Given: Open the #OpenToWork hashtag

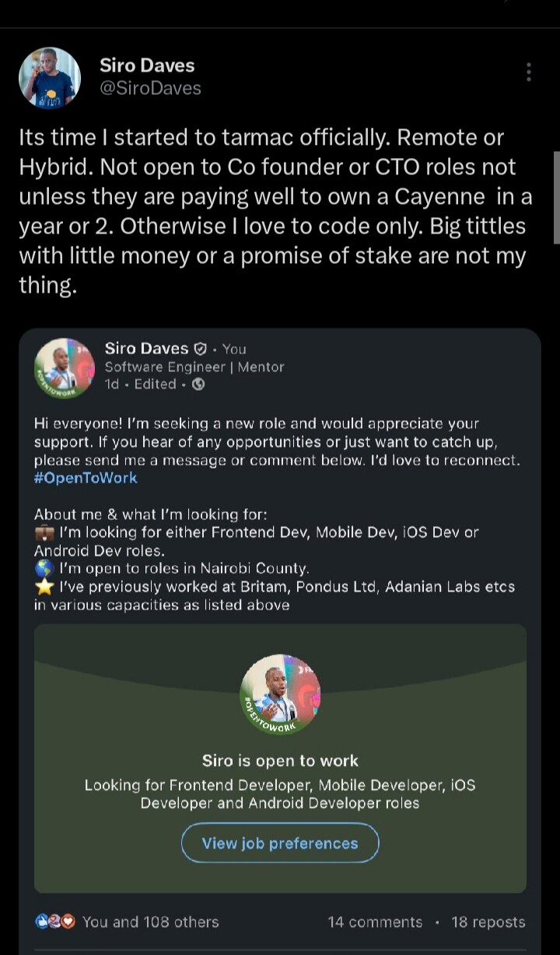Looking at the screenshot, I should click(x=86, y=478).
